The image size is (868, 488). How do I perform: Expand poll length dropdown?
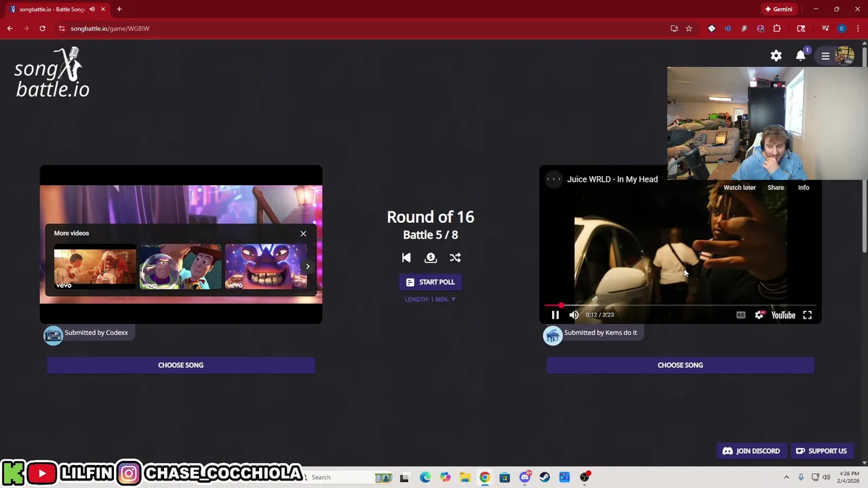pyautogui.click(x=431, y=299)
